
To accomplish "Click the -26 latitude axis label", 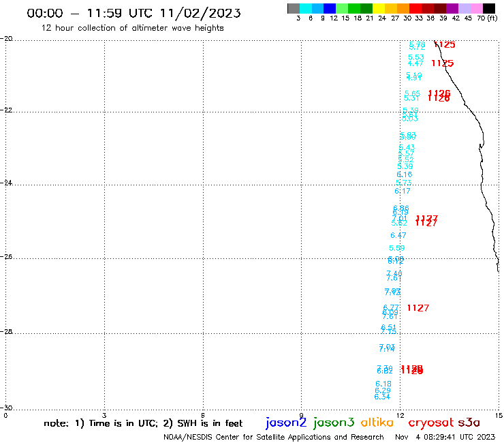I will pos(6,257).
